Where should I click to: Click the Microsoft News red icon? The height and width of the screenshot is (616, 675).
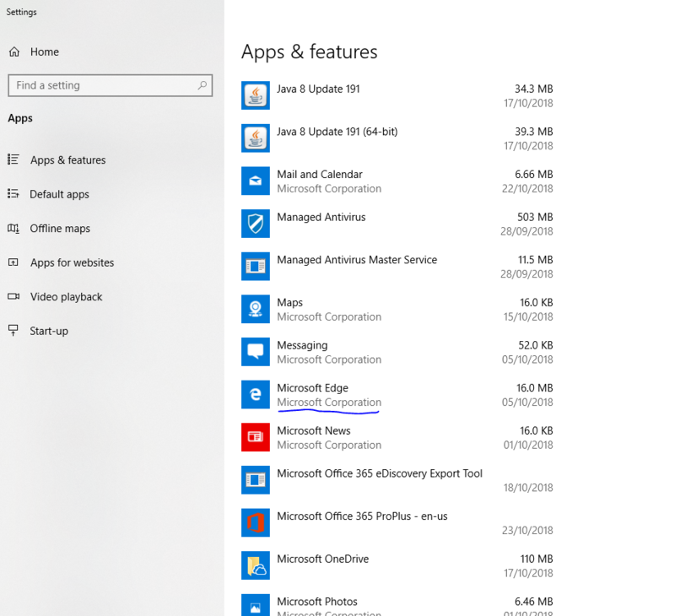point(256,437)
